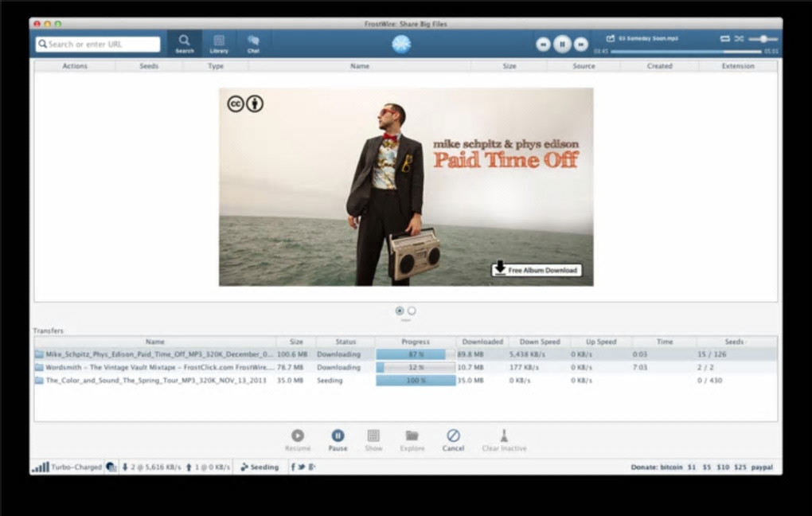Click Explore folder button
The image size is (812, 516).
coord(412,440)
